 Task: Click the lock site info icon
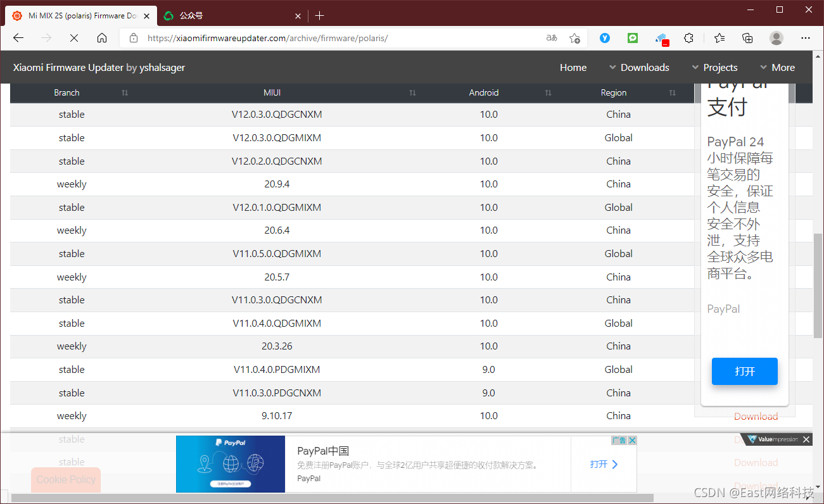(x=133, y=38)
